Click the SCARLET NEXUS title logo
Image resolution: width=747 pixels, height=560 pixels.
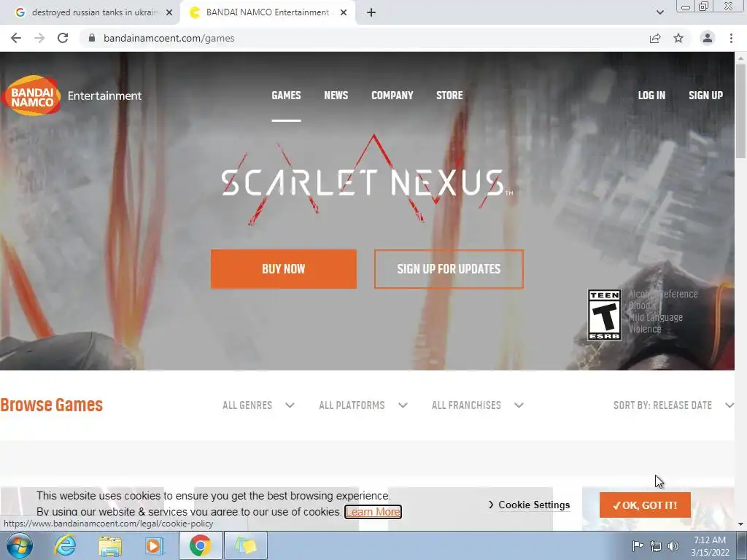coord(367,182)
